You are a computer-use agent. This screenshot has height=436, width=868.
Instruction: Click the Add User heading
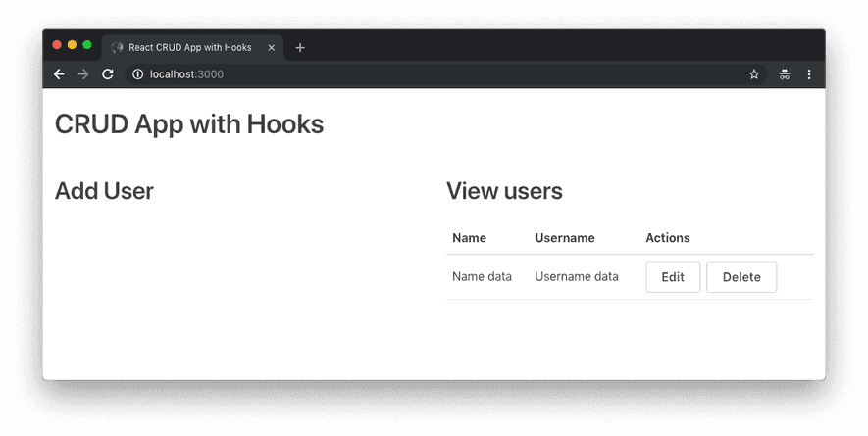point(104,191)
